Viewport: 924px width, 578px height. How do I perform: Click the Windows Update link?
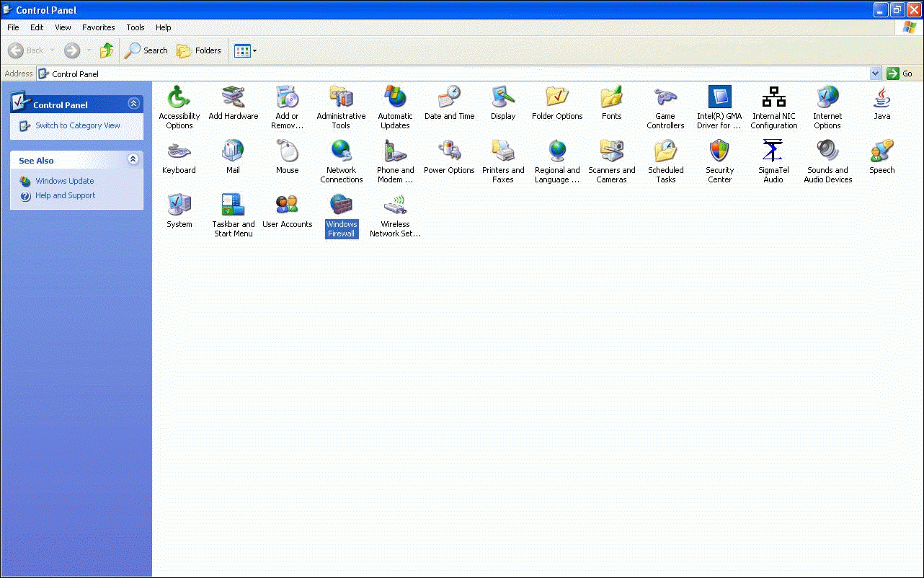click(64, 181)
